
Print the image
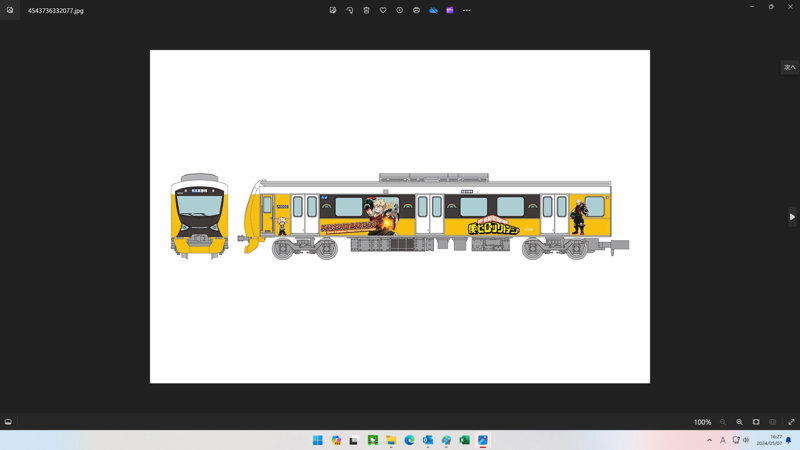(416, 10)
